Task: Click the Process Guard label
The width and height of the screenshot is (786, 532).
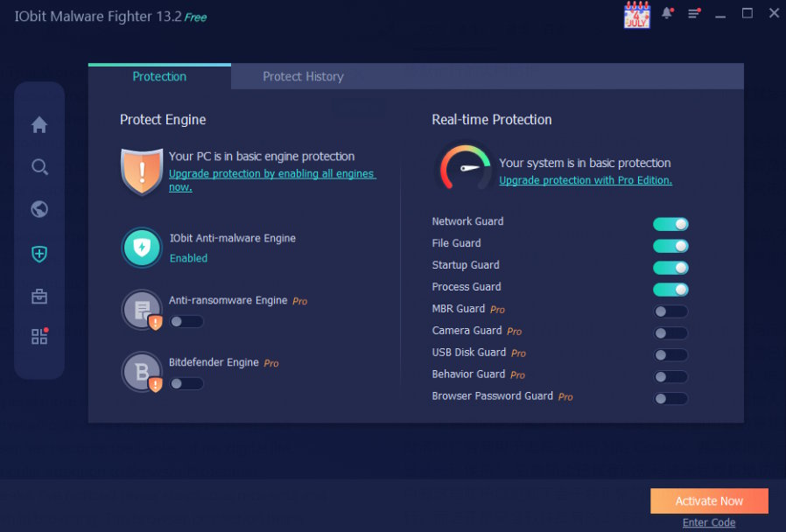Action: [467, 286]
